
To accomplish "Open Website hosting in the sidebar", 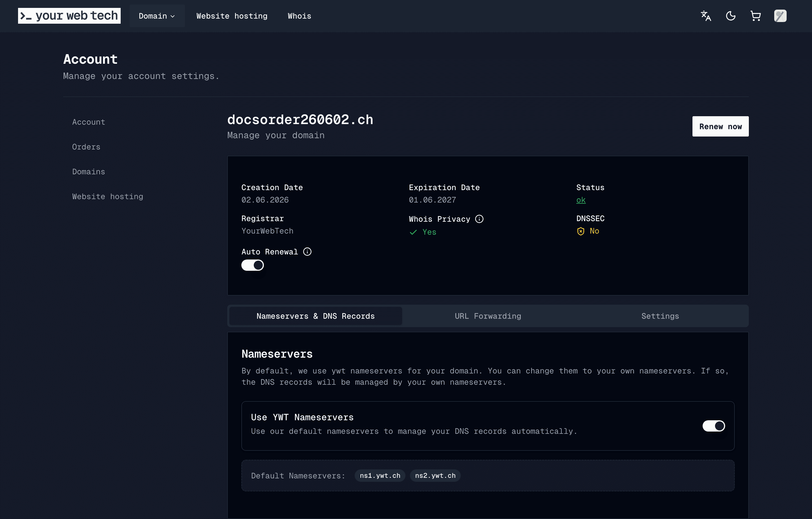I will tap(108, 197).
